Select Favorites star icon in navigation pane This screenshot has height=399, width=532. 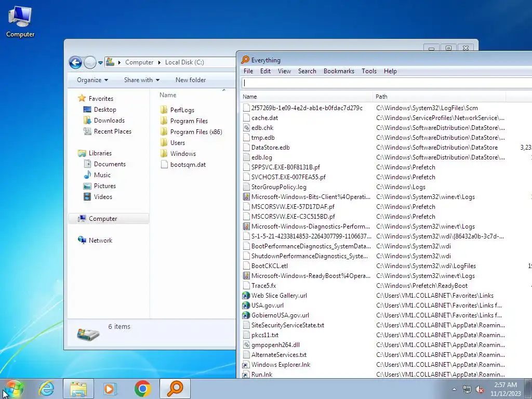[x=82, y=98]
